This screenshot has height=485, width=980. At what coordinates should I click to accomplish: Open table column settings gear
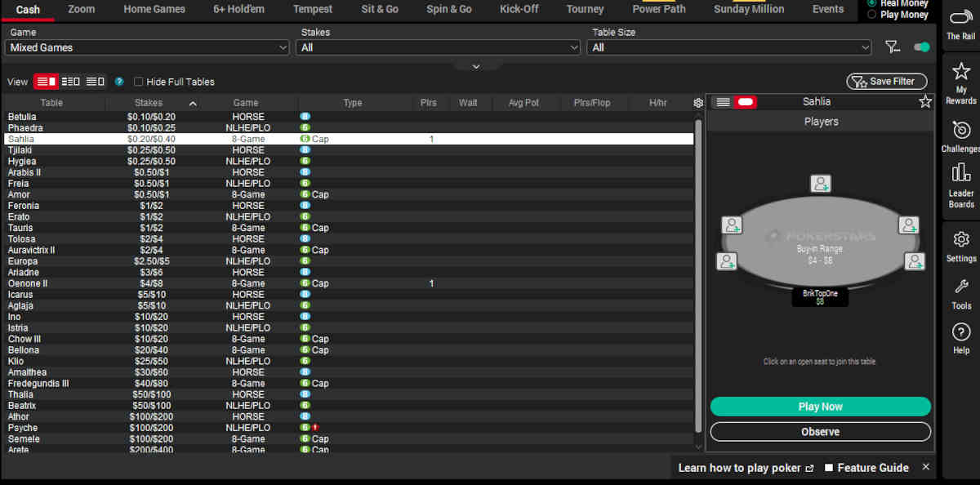[x=698, y=103]
